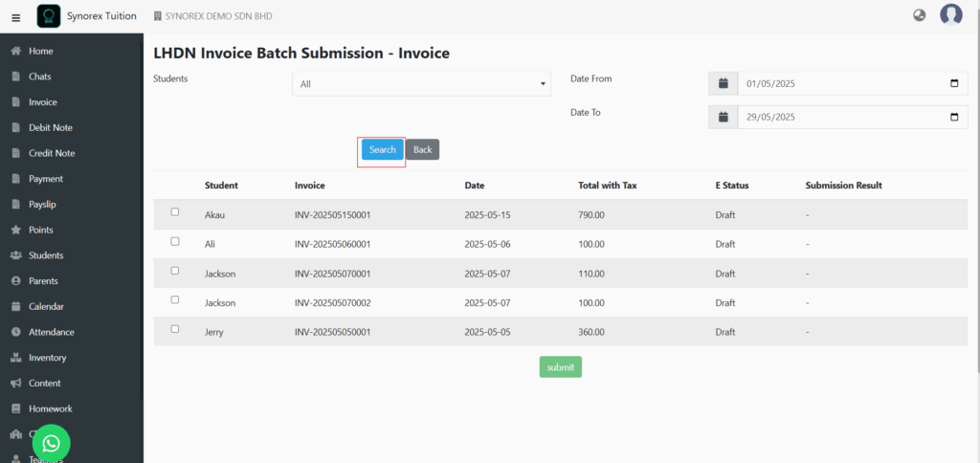980x463 pixels.
Task: Click the Inventory boxes icon
Action: [x=16, y=358]
